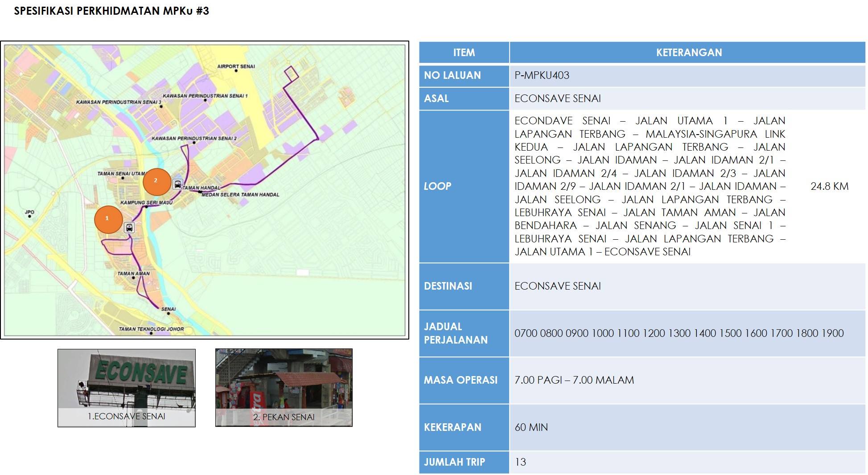868x475 pixels.
Task: Click the orange marker numbered 1
Action: click(x=108, y=219)
